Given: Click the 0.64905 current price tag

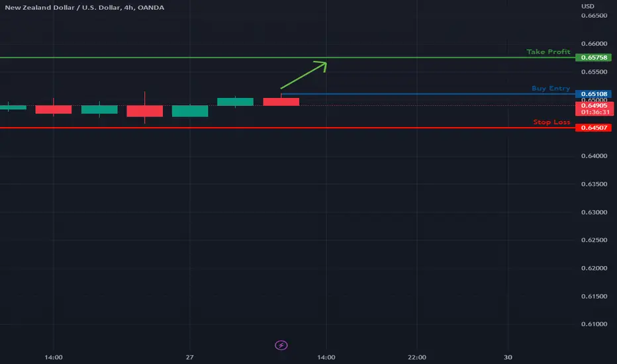Looking at the screenshot, I should [594, 105].
